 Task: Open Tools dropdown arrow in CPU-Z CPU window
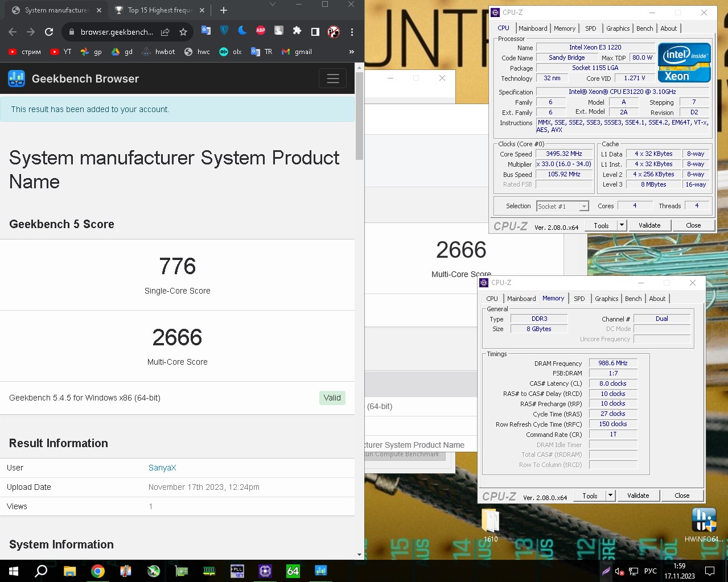click(x=622, y=225)
